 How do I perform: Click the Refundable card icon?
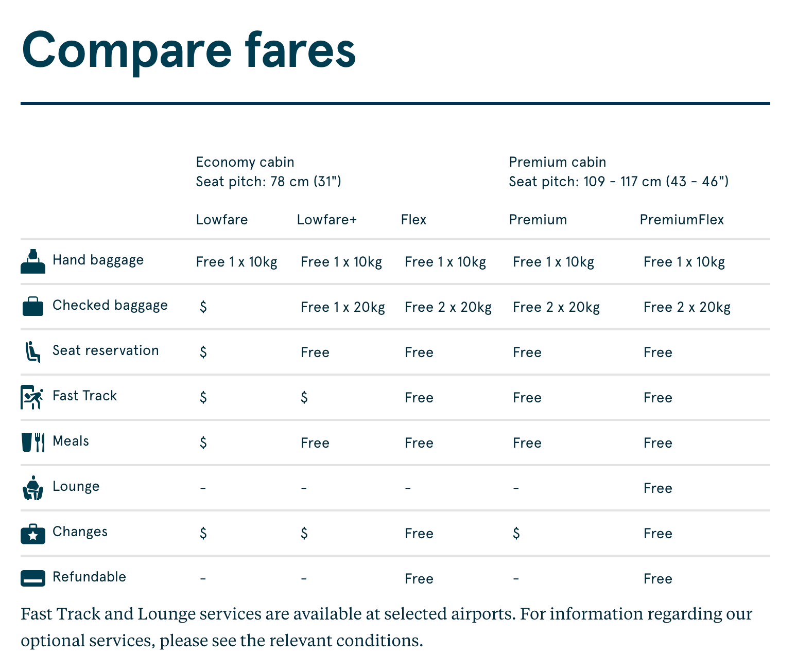pos(32,578)
